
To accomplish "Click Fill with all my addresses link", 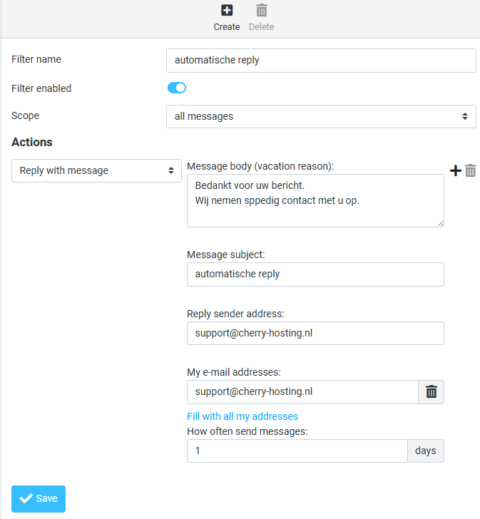I will (x=242, y=416).
